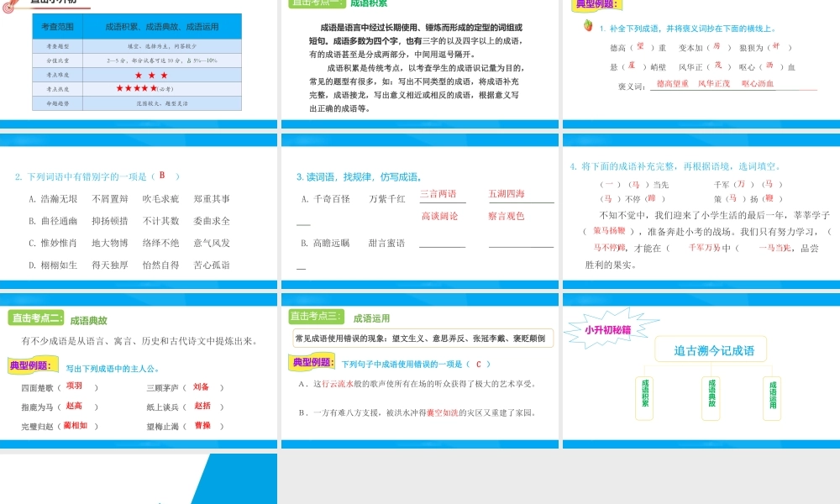Click the red answer 曹操 beside 望梅止渴
The height and width of the screenshot is (504, 840).
click(202, 425)
